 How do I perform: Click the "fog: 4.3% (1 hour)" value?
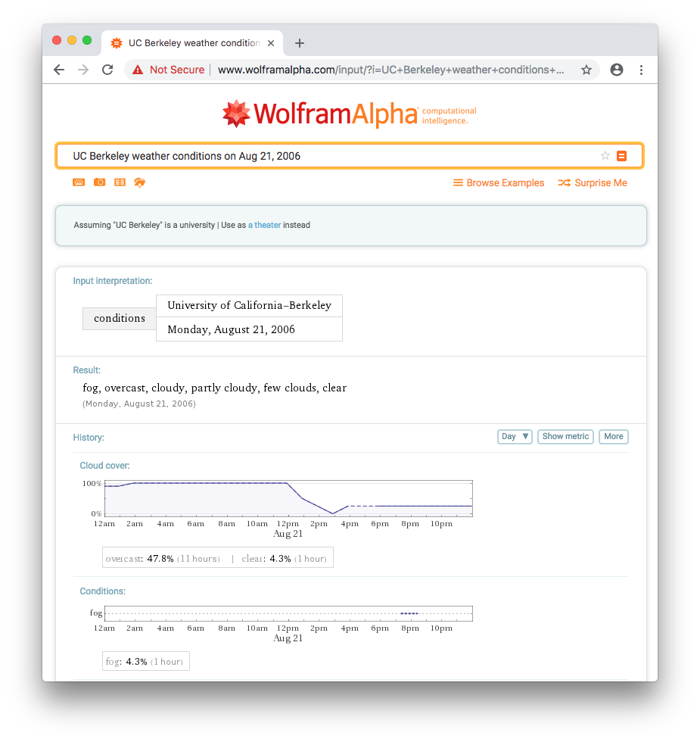[145, 662]
